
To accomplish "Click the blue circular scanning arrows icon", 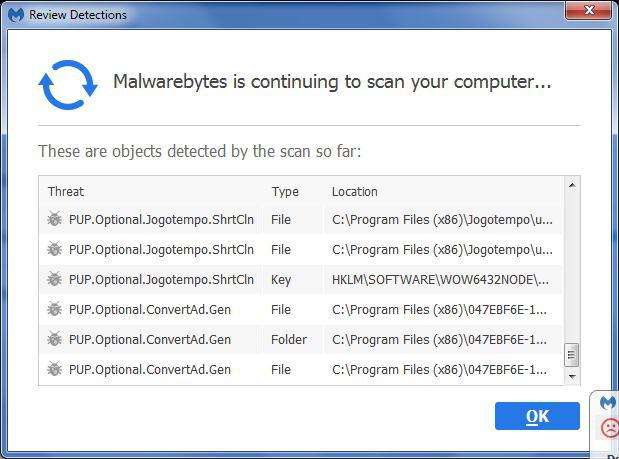I will tap(68, 85).
